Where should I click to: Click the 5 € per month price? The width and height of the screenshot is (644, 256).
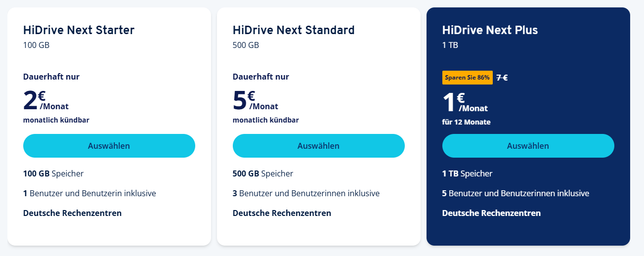coord(256,100)
